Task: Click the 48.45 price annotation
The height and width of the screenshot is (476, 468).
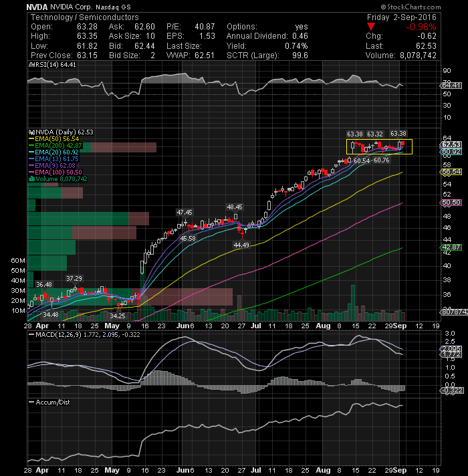Action: point(235,207)
